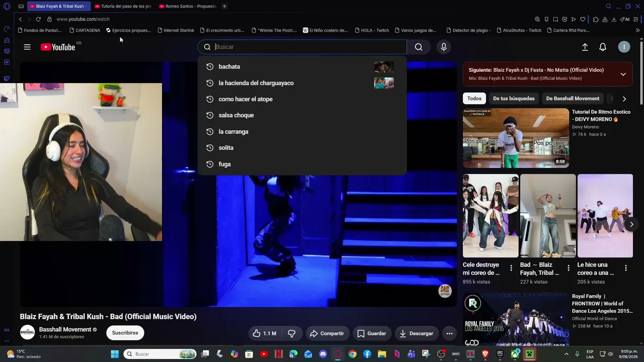Select the 'Todos' filter chip
The width and height of the screenshot is (644, 362).
[x=474, y=99]
